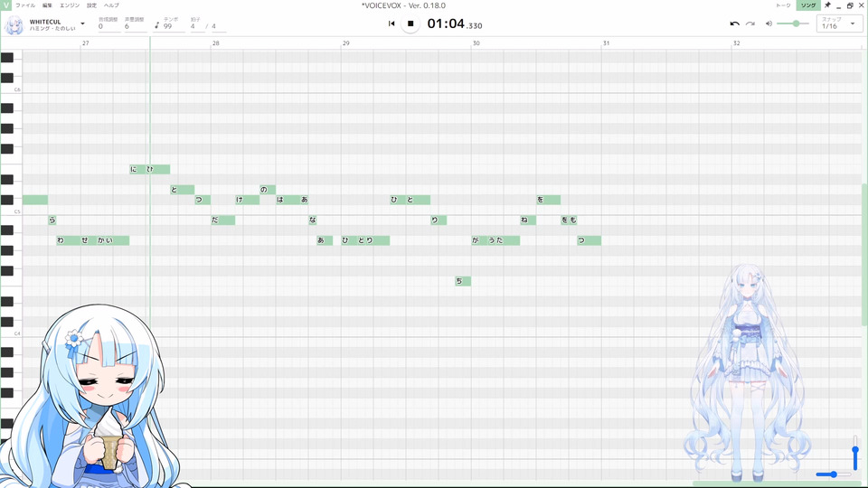Open the 編集 menu
The width and height of the screenshot is (868, 488).
click(48, 5)
